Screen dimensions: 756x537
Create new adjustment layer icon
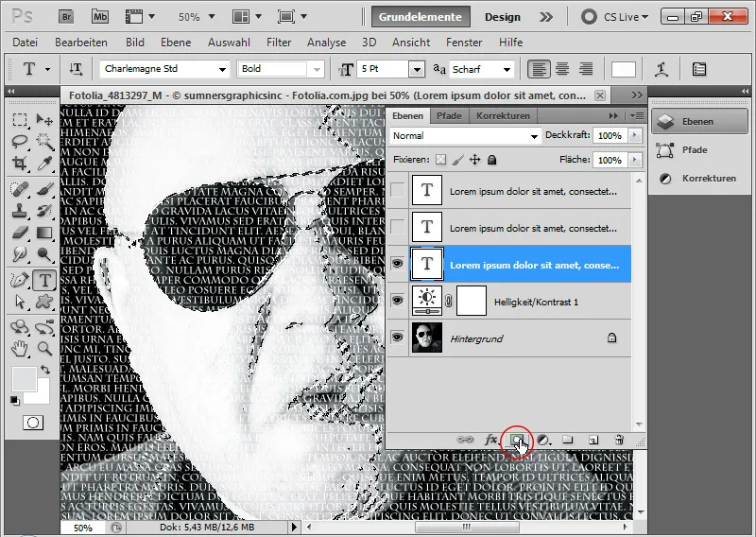click(543, 440)
